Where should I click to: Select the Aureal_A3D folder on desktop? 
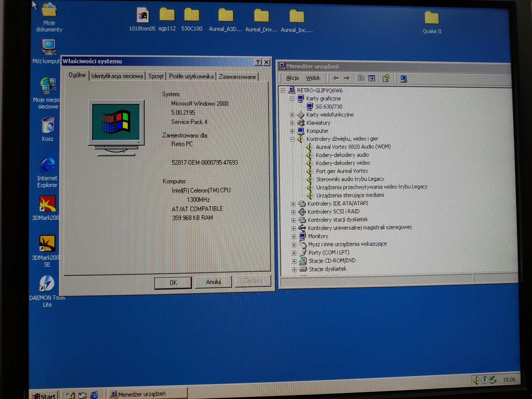tap(226, 20)
